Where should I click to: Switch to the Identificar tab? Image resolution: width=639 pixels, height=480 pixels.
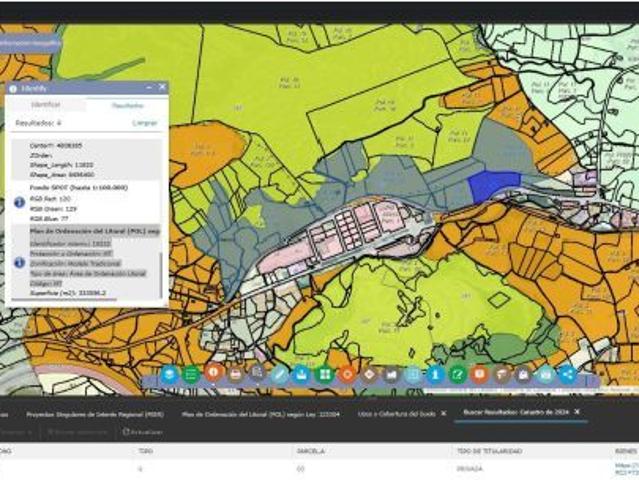[x=46, y=105]
